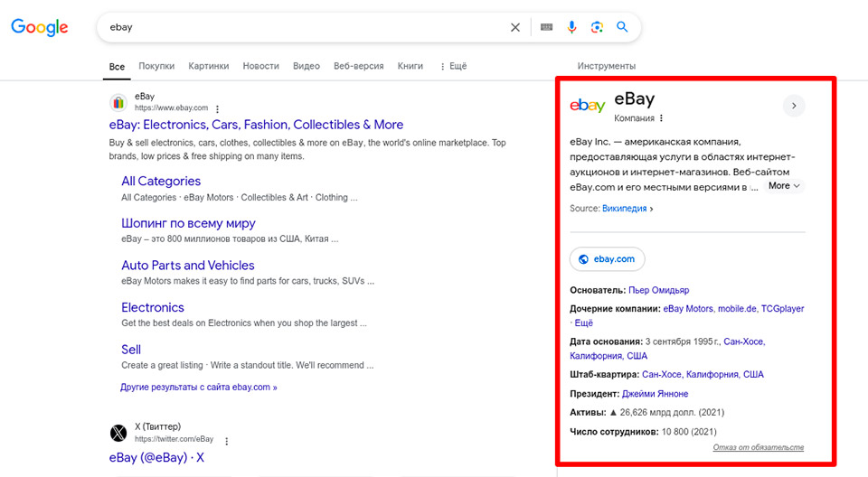Click the right arrow in eBay panel
Screen dimensions: 868x477
pyautogui.click(x=794, y=106)
